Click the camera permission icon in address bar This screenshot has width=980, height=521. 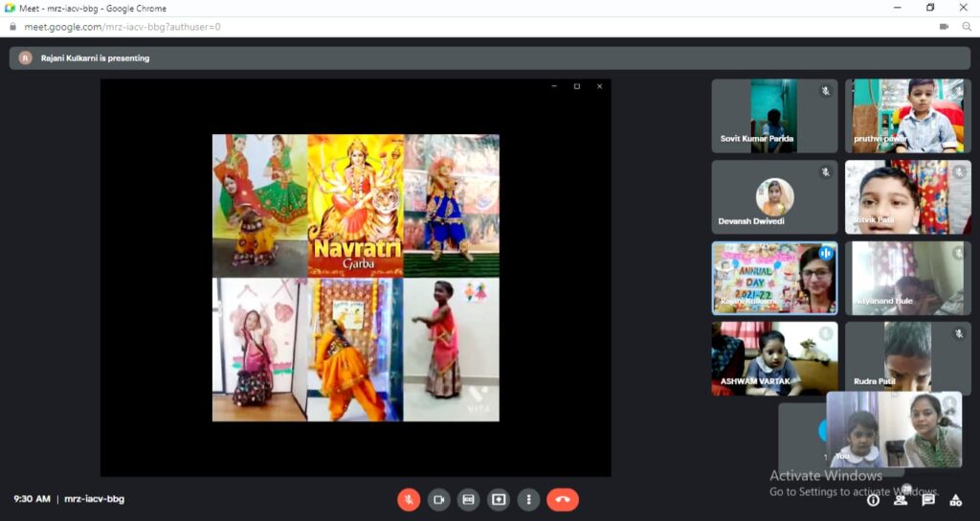coord(944,27)
